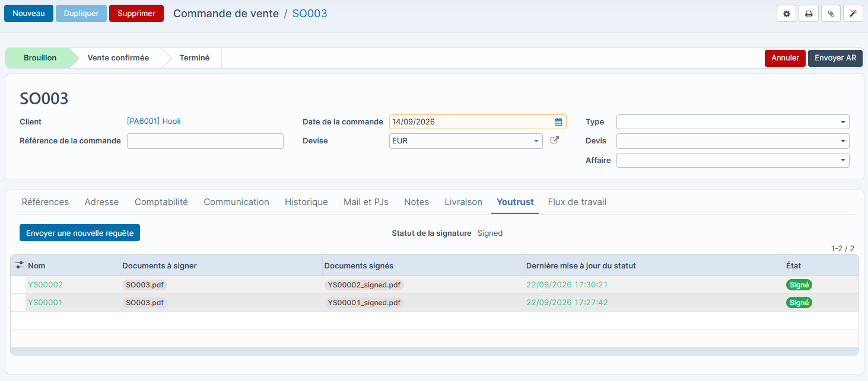Click the red Annuler button

click(x=785, y=58)
